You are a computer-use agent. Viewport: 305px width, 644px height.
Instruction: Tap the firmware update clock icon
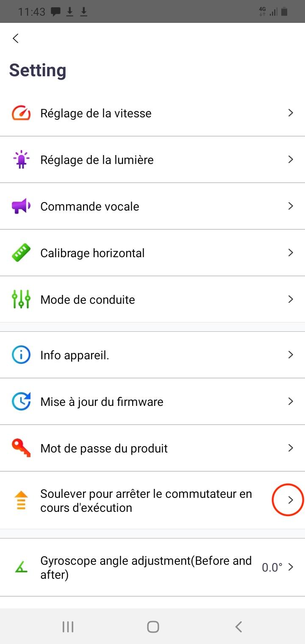point(21,401)
